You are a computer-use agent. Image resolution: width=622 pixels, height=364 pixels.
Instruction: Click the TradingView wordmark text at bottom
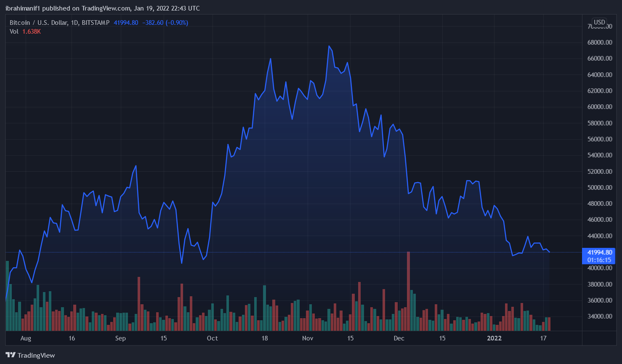pos(36,356)
